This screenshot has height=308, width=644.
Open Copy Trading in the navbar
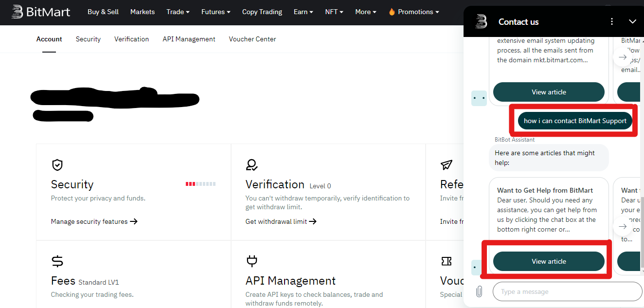click(x=262, y=12)
